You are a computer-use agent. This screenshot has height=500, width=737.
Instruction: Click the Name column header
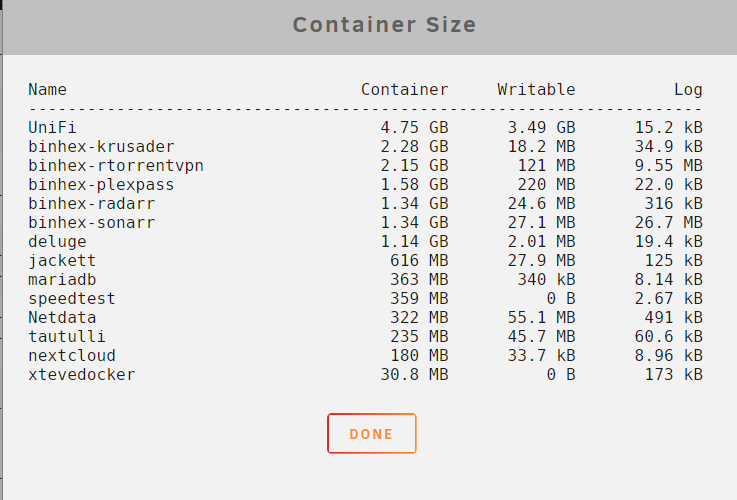(x=47, y=89)
